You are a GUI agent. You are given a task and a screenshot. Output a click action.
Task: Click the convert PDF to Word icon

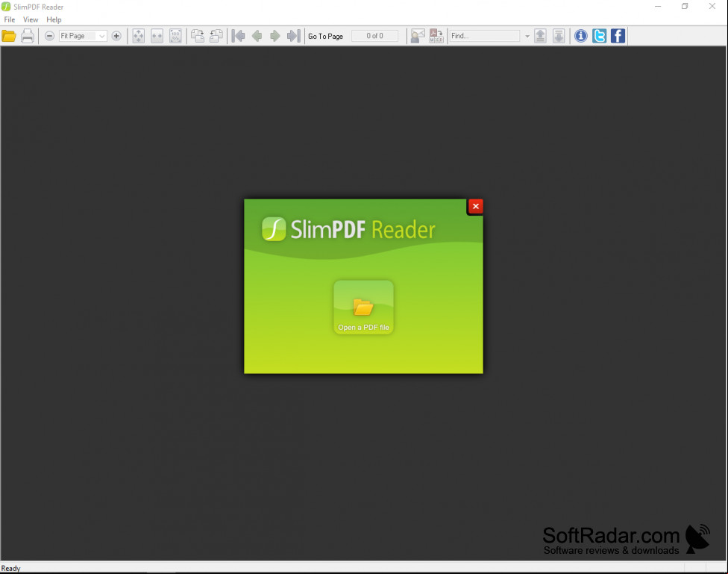click(436, 36)
